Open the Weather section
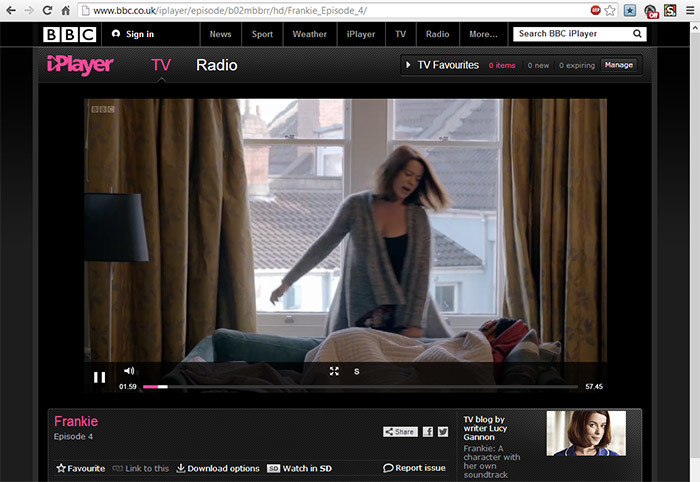This screenshot has width=700, height=482. point(309,34)
